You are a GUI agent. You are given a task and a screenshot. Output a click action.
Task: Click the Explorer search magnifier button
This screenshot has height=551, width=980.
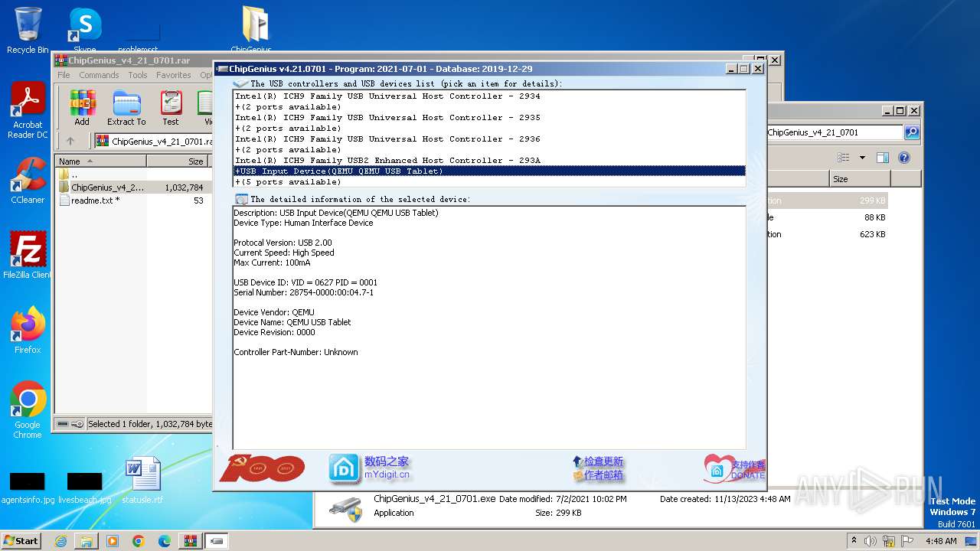[912, 132]
